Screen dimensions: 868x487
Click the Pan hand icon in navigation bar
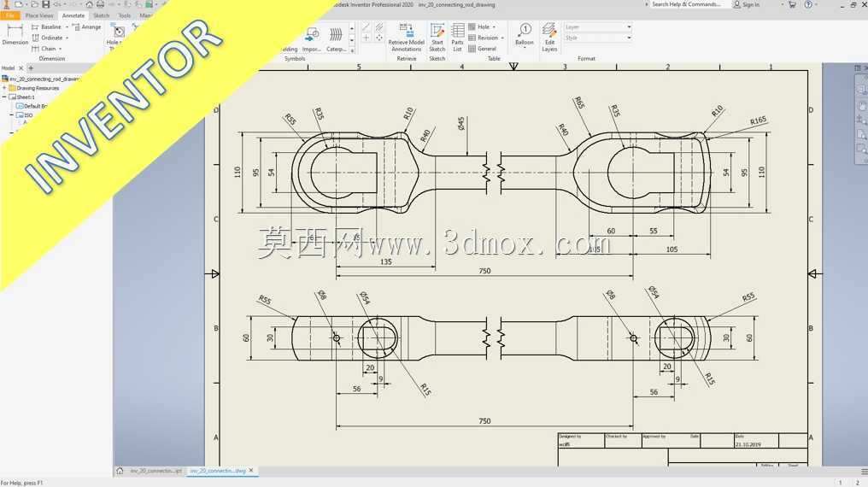(862, 105)
